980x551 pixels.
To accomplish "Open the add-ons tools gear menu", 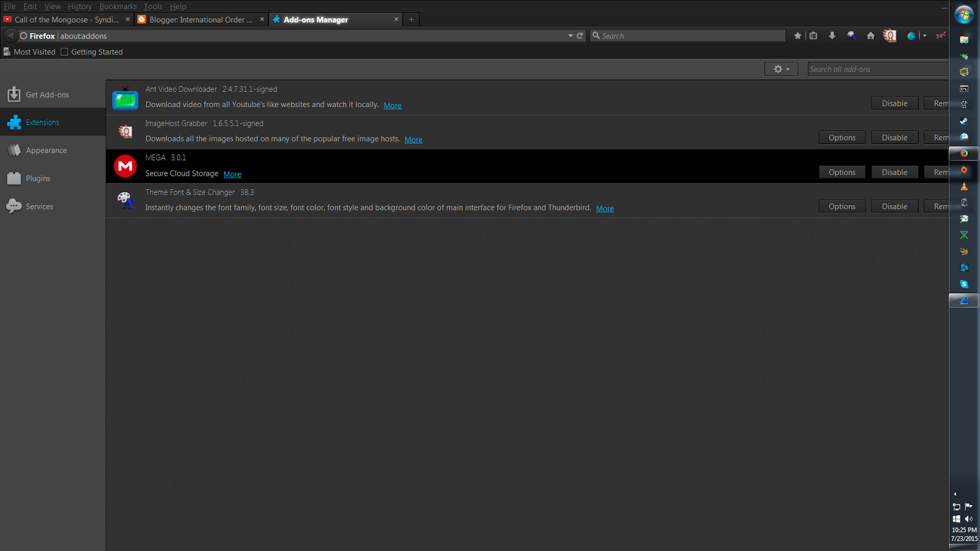I will 781,69.
